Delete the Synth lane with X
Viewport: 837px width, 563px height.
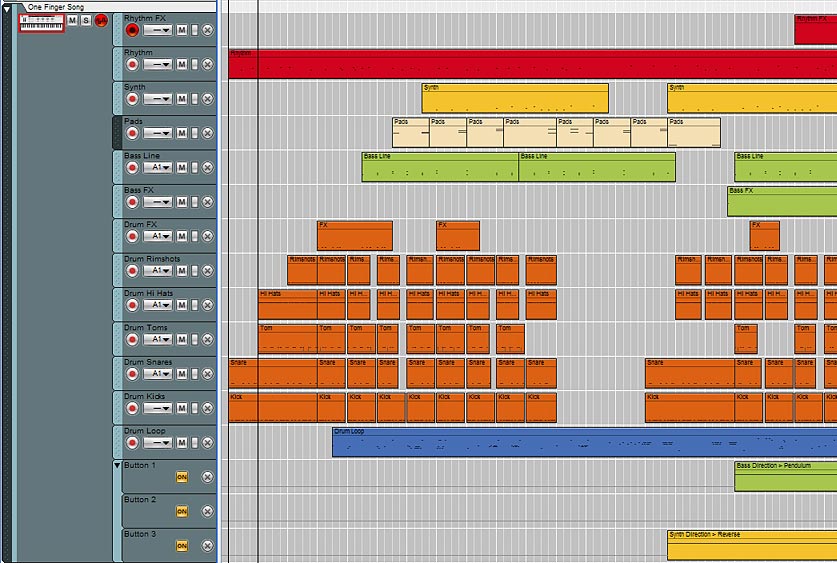point(208,99)
